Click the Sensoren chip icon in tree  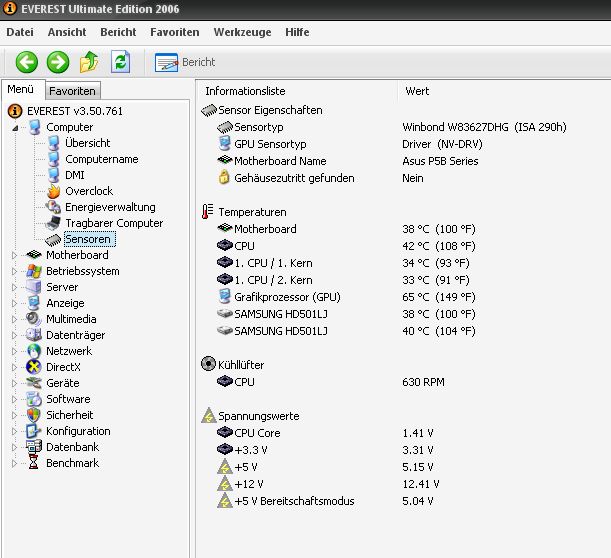(x=53, y=240)
